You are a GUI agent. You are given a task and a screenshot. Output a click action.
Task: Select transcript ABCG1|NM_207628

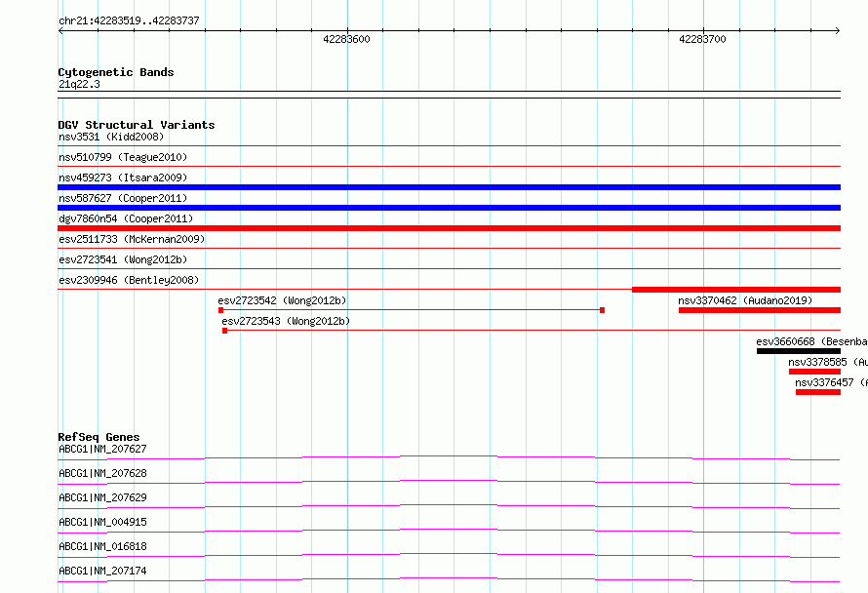coord(102,473)
